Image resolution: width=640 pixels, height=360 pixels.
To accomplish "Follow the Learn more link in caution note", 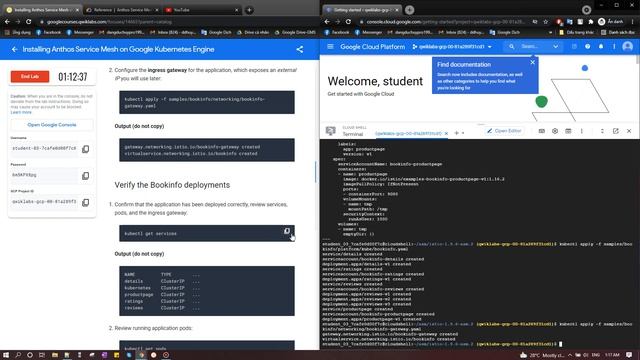I will coord(21,112).
